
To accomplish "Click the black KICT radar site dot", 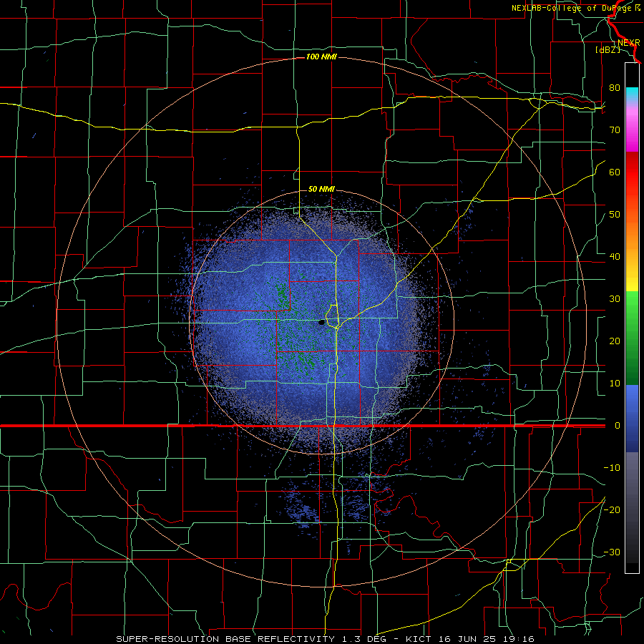I will point(321,323).
